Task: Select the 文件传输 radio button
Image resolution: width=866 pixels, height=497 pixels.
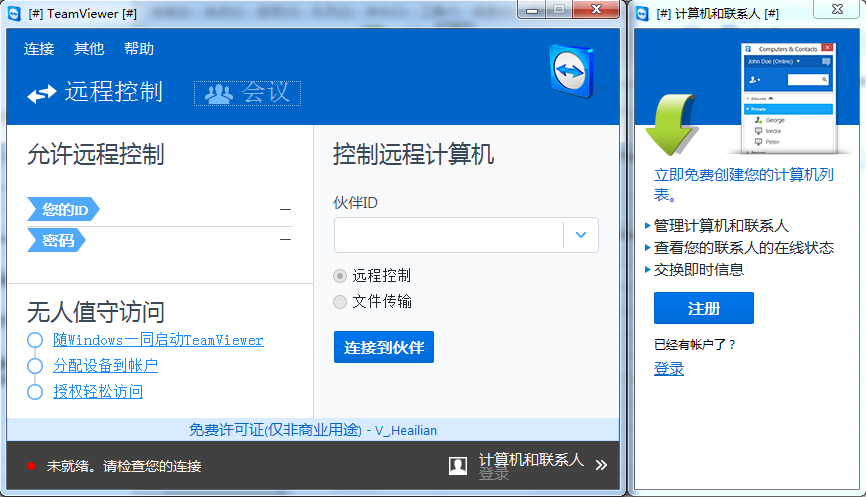Action: point(340,302)
